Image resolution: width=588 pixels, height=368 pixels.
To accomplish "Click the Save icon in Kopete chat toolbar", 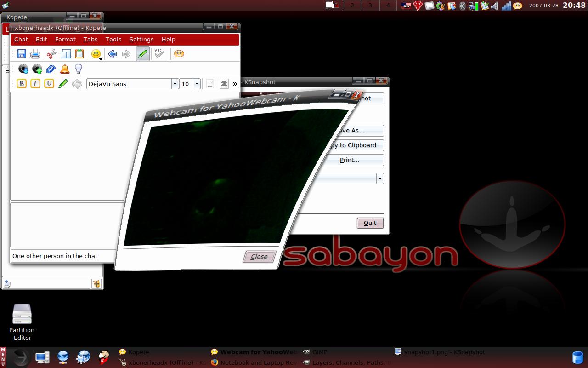I will tap(22, 54).
